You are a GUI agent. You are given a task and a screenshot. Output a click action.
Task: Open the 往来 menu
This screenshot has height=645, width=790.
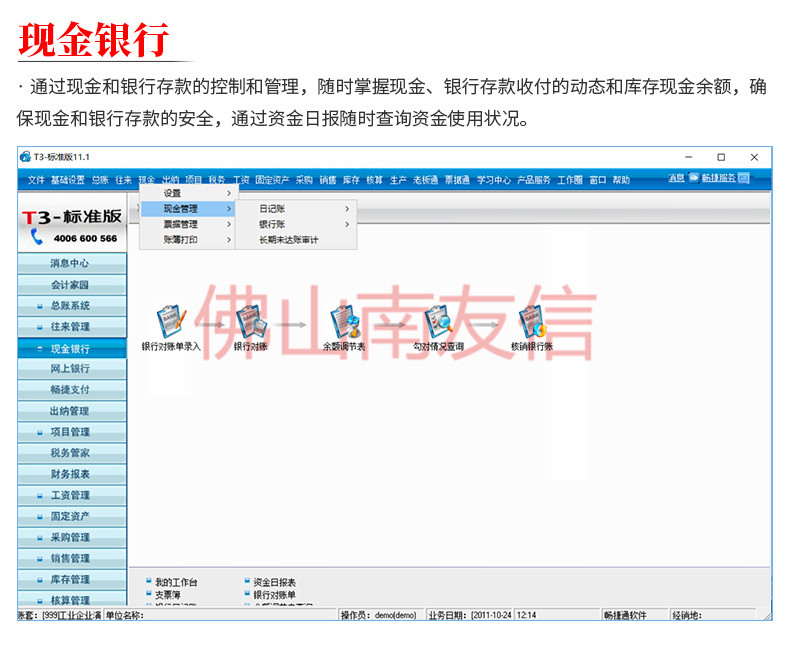(x=123, y=180)
